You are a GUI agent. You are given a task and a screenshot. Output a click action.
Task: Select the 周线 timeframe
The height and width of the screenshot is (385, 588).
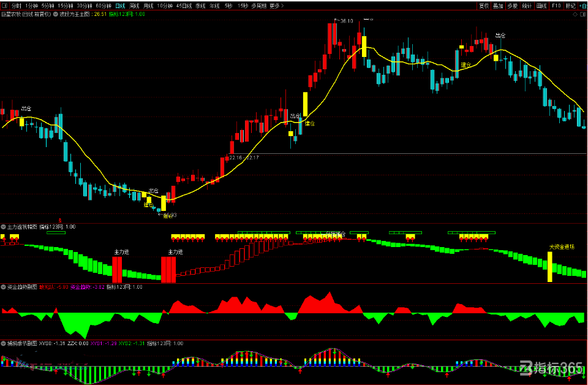134,6
